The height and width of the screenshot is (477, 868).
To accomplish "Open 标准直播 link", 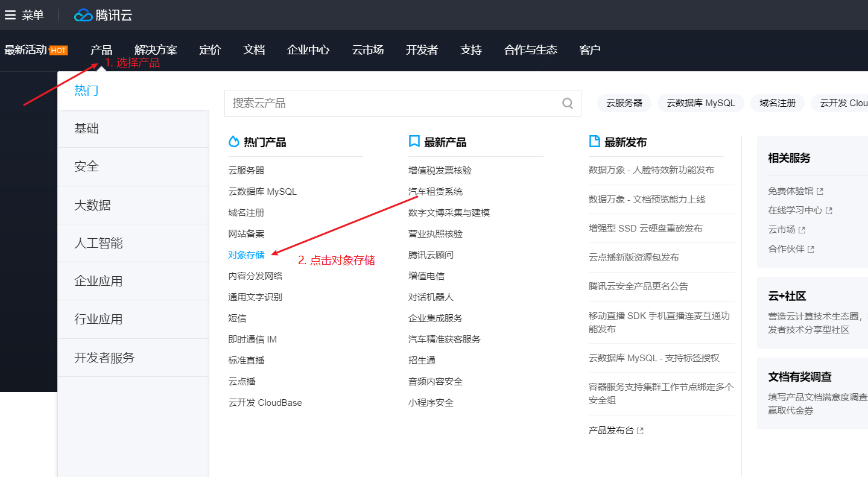I will tap(246, 361).
